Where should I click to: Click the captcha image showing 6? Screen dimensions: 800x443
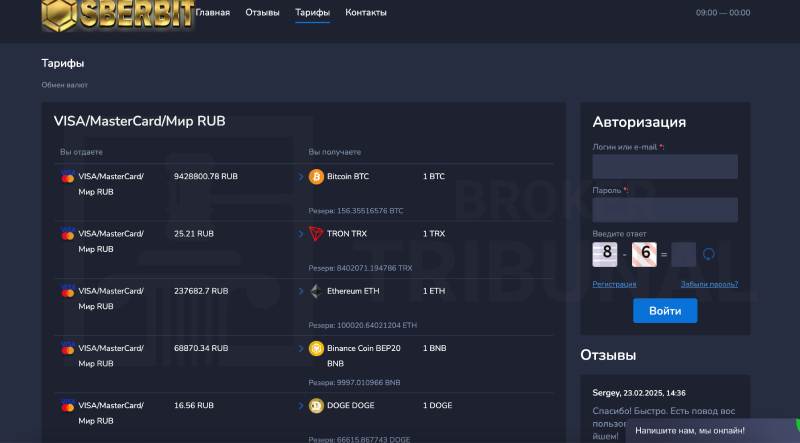click(x=644, y=254)
